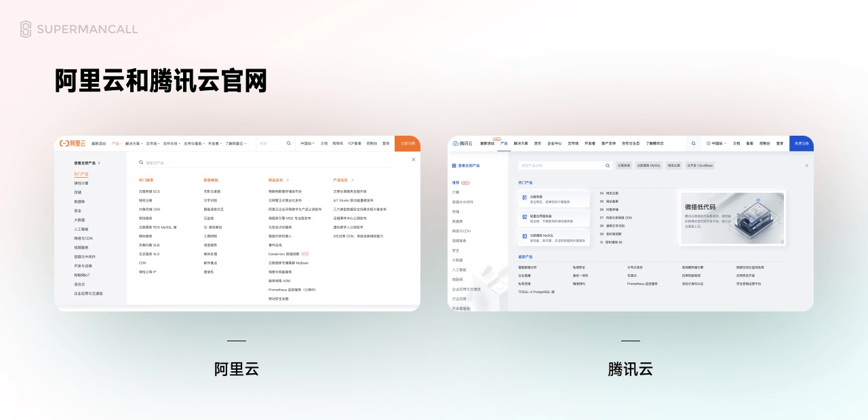The image size is (868, 420).
Task: Click the Aliyun header search magnifier icon
Action: coord(288,143)
